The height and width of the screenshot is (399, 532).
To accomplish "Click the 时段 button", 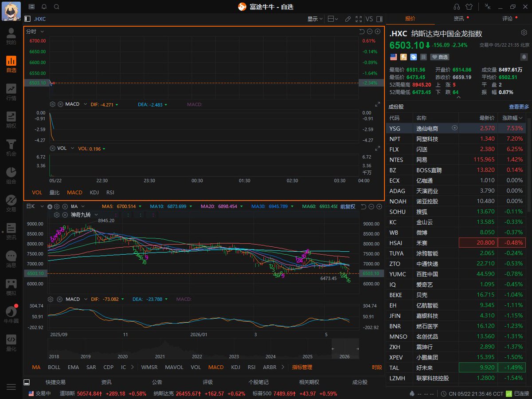I will (377, 367).
